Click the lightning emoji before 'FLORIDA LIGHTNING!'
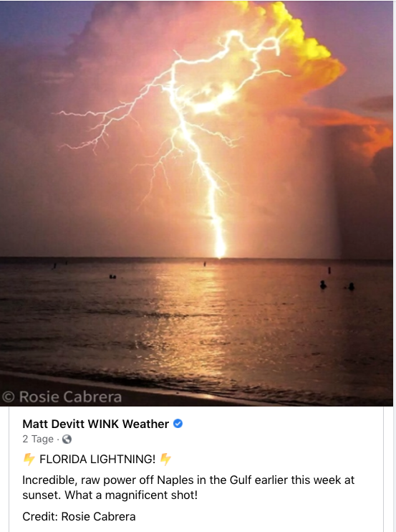Image resolution: width=396 pixels, height=532 pixels. (x=29, y=459)
